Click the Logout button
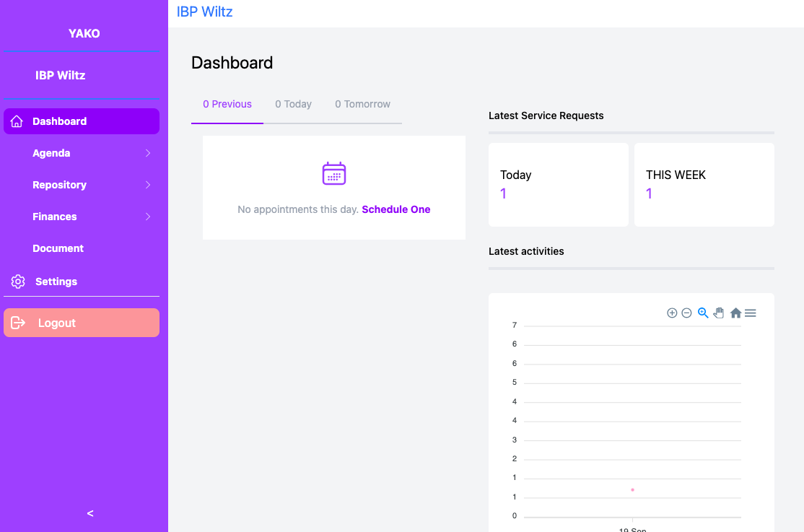This screenshot has width=804, height=532. pos(82,323)
